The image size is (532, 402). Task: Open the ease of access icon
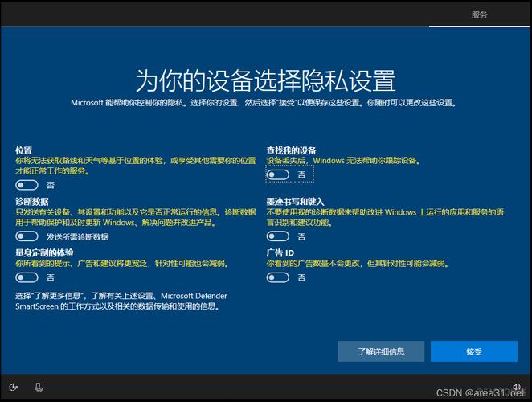click(13, 387)
